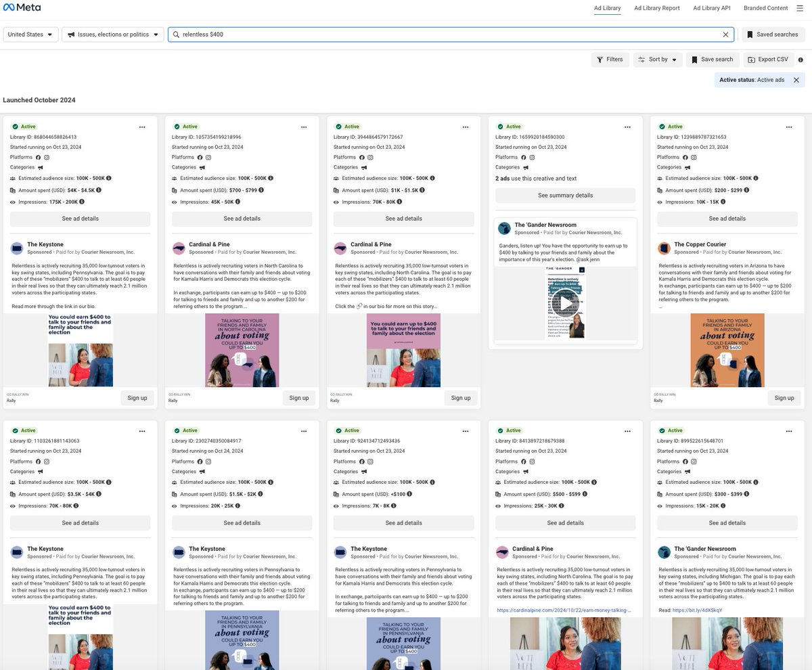Open the three-dot menu for ad 1103261881143063

[142, 431]
